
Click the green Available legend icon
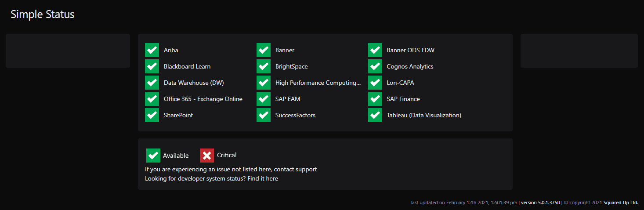(x=153, y=156)
